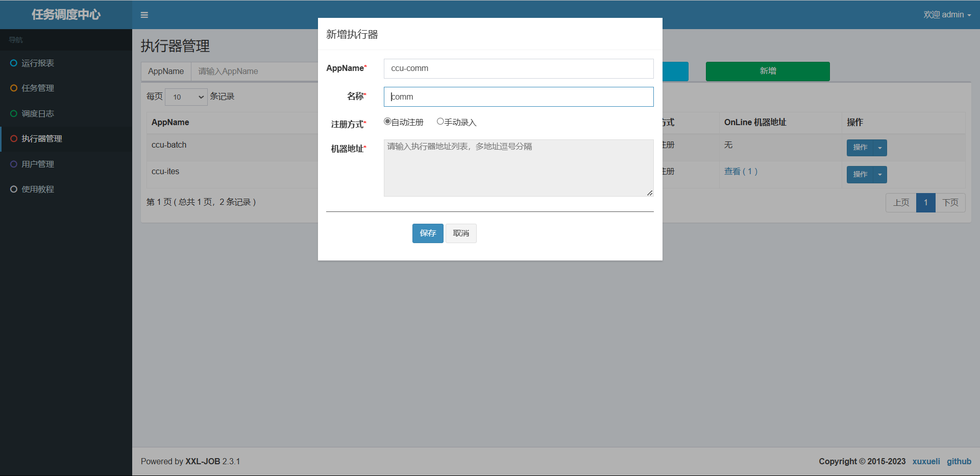Open the 每页 records-per-page dropdown

pos(186,97)
